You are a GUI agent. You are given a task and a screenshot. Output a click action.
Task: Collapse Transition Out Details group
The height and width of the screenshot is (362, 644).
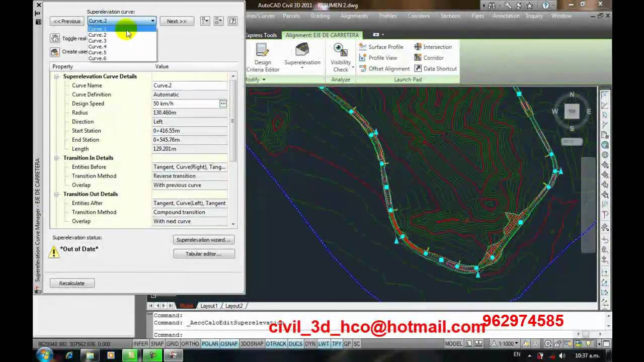point(56,194)
